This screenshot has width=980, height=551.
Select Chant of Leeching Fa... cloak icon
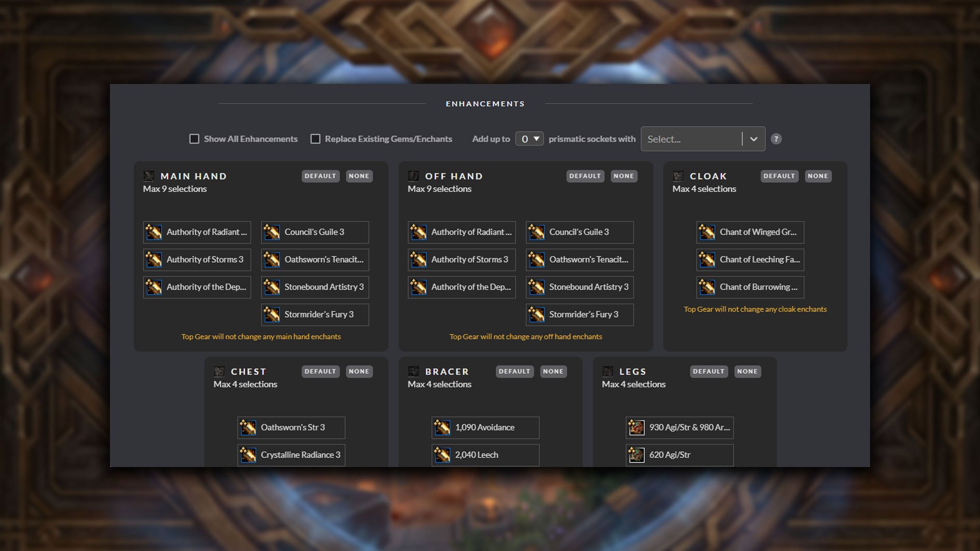pyautogui.click(x=707, y=260)
